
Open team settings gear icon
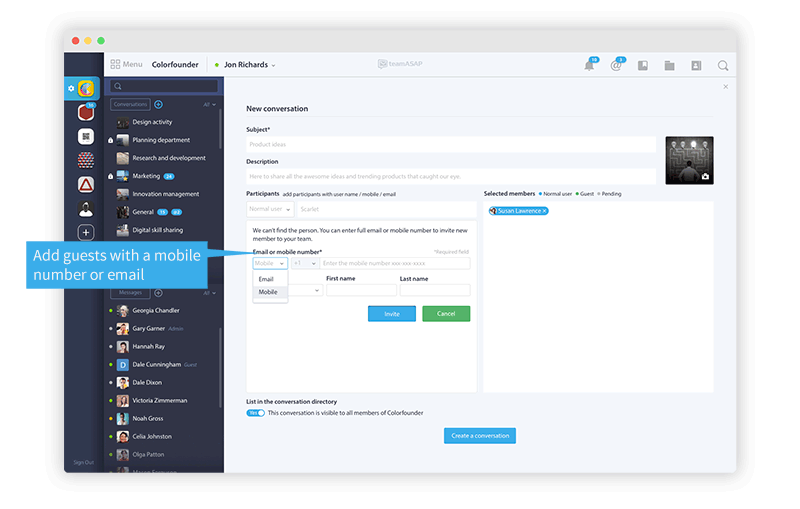pos(71,88)
